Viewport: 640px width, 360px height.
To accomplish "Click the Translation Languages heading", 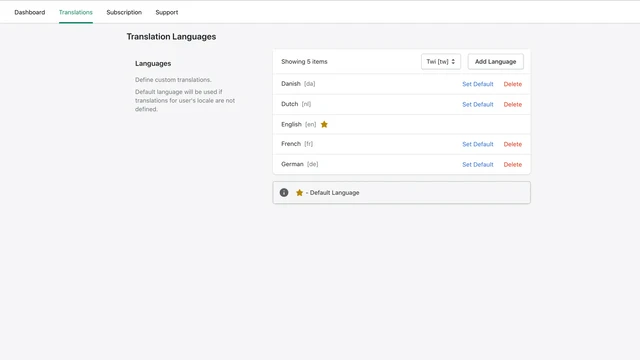I will point(171,37).
